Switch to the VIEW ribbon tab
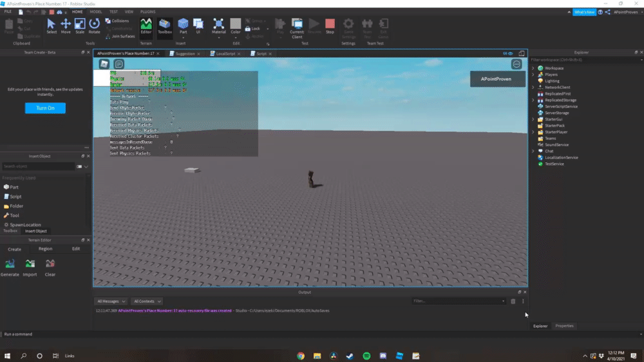The image size is (644, 362). click(x=129, y=12)
